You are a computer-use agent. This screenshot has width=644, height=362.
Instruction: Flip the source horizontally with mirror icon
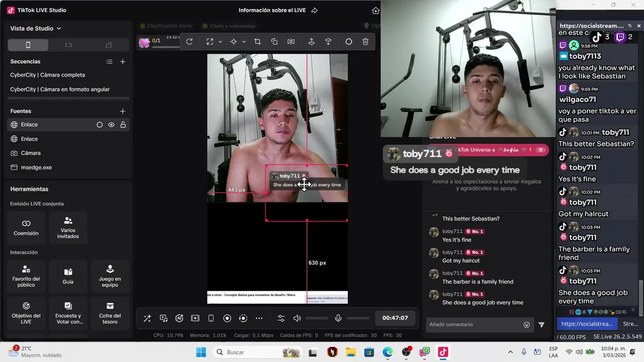point(291,42)
